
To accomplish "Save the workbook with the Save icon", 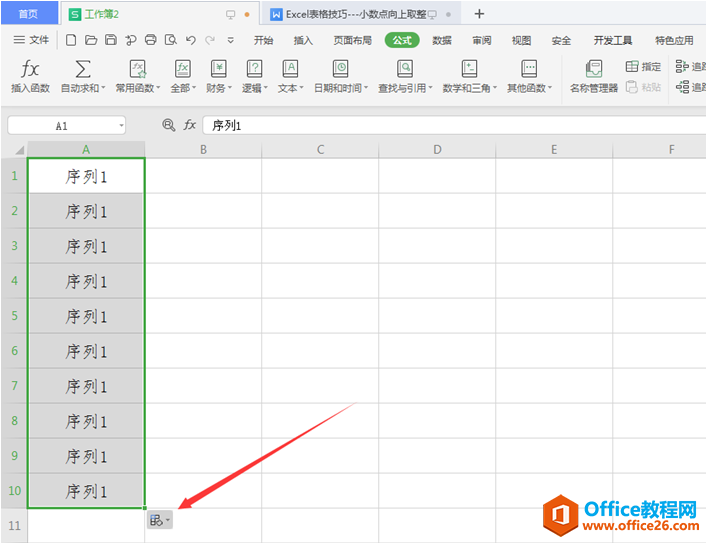I will (111, 40).
